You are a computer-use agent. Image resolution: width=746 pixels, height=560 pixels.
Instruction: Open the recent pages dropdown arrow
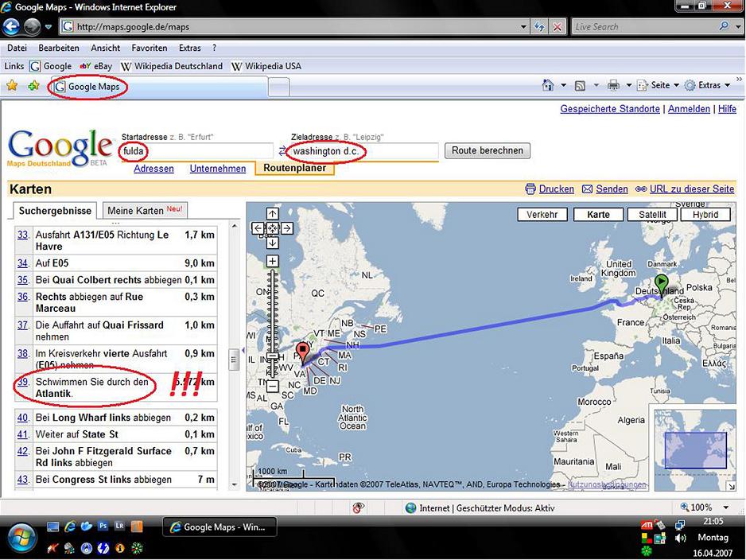(48, 27)
